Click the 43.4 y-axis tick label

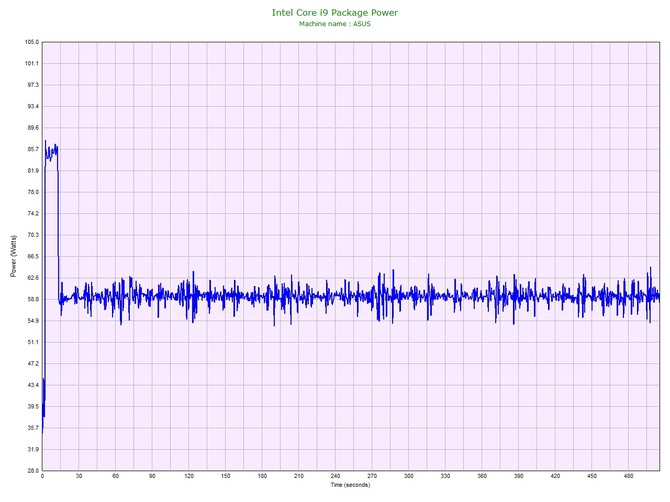pyautogui.click(x=32, y=385)
